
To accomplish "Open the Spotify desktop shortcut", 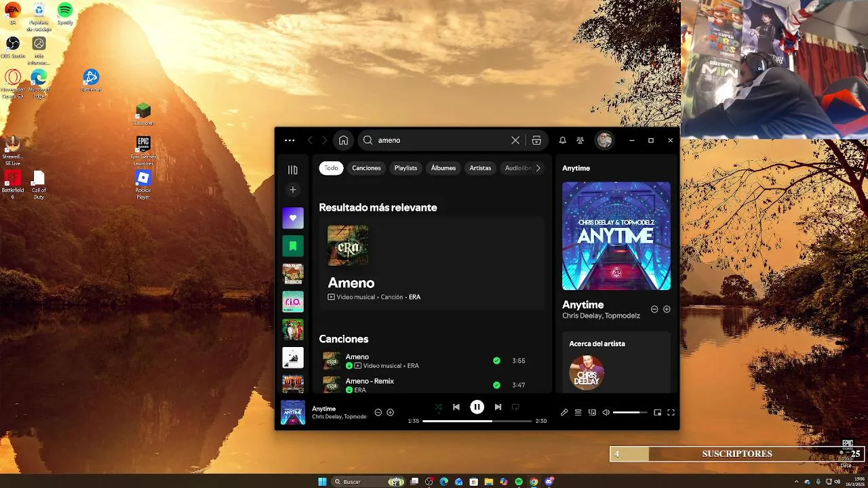I will [65, 14].
